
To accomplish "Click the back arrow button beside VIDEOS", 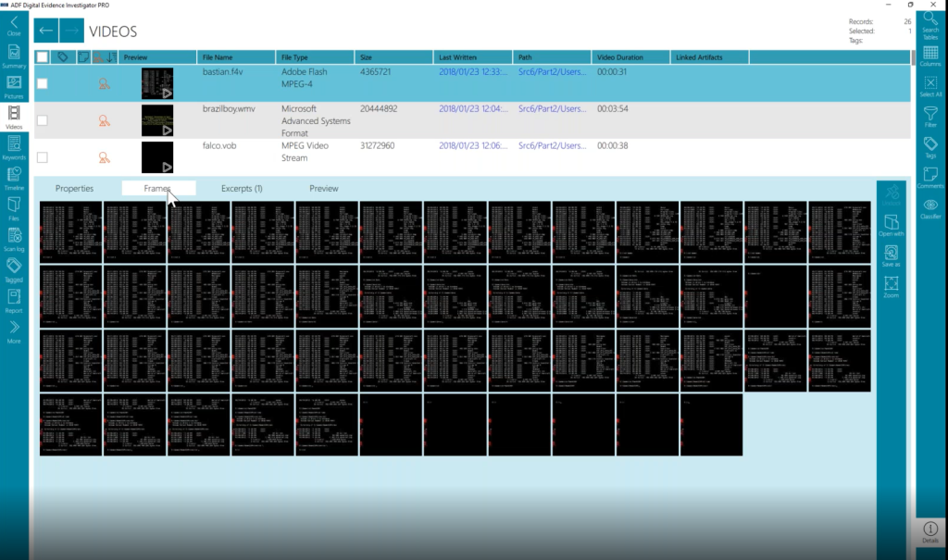I will point(46,31).
